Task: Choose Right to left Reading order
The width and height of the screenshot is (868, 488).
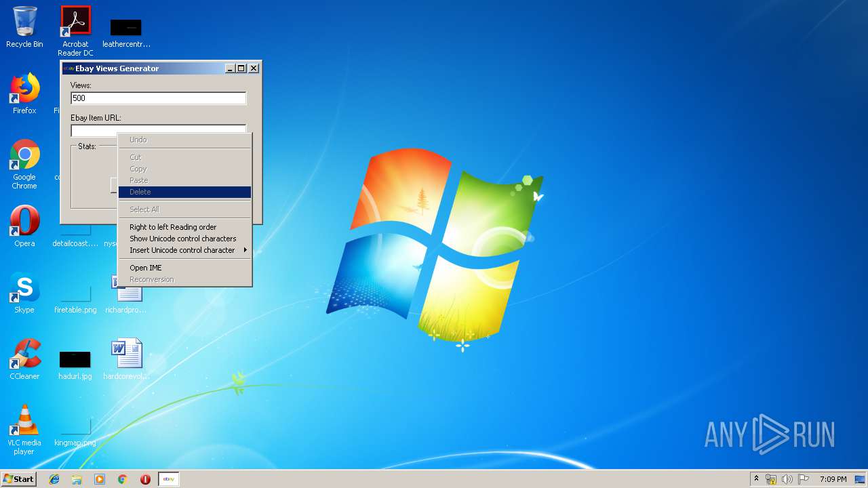Action: 184,227
